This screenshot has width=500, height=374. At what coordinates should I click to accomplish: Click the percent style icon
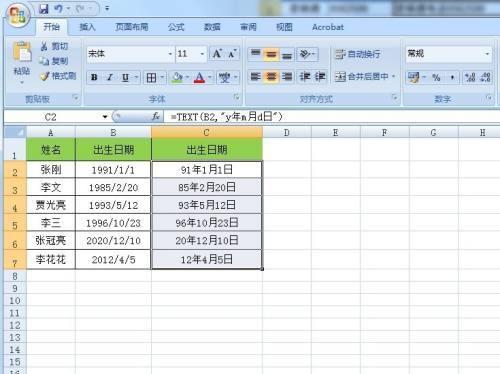(436, 78)
